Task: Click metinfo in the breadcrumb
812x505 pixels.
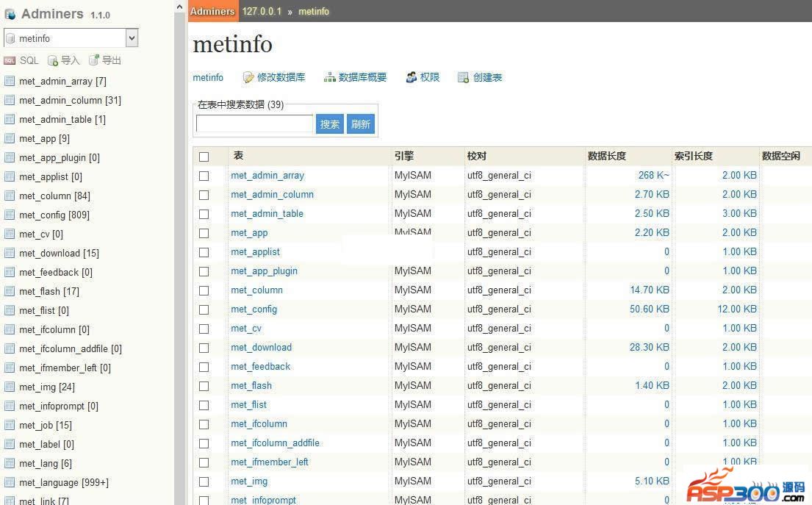Action: pyautogui.click(x=314, y=12)
